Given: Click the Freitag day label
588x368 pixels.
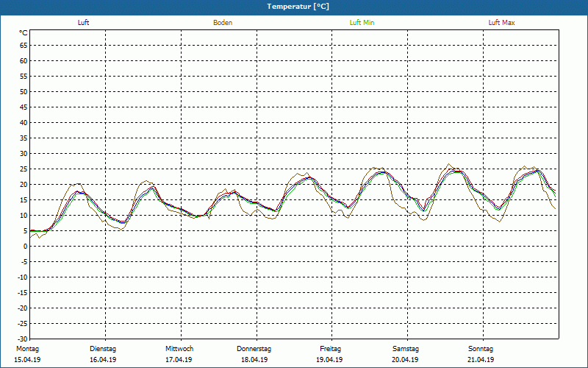Looking at the screenshot, I should [330, 349].
